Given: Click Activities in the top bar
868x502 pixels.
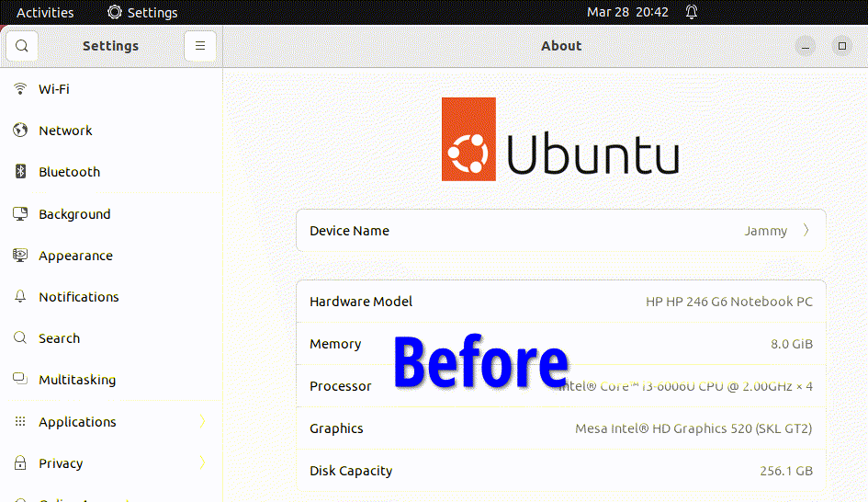Looking at the screenshot, I should click(45, 12).
